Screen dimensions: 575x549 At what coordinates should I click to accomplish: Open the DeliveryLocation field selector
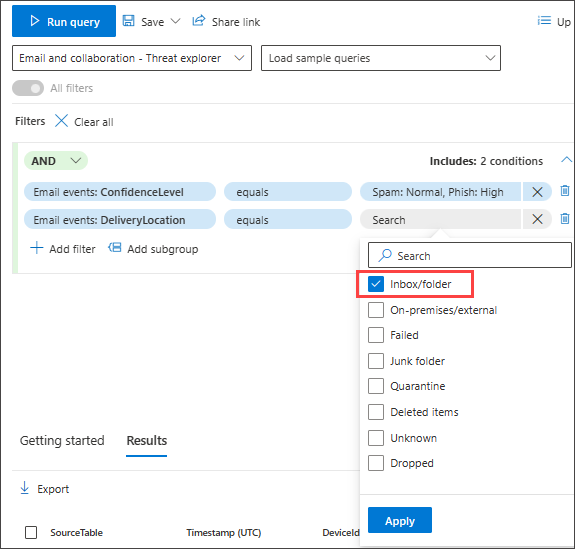[120, 220]
